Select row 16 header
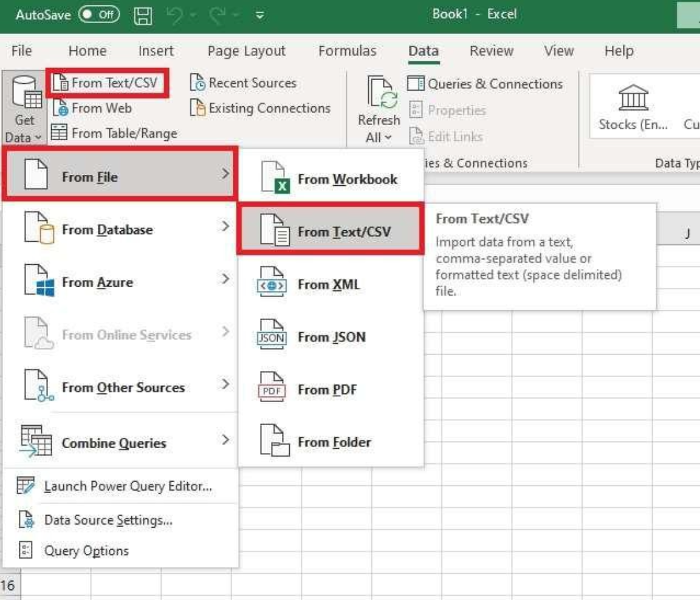The width and height of the screenshot is (700, 600). pyautogui.click(x=9, y=585)
